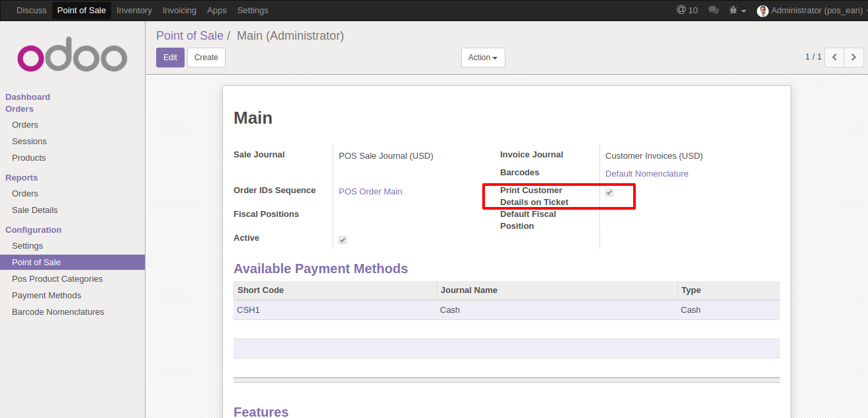Click the Create button

coord(206,58)
